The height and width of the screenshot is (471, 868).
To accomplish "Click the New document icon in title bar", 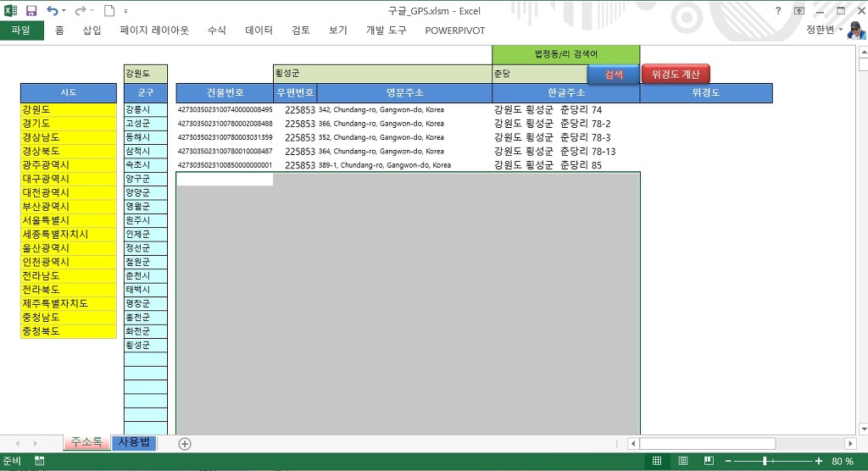I will click(x=108, y=11).
